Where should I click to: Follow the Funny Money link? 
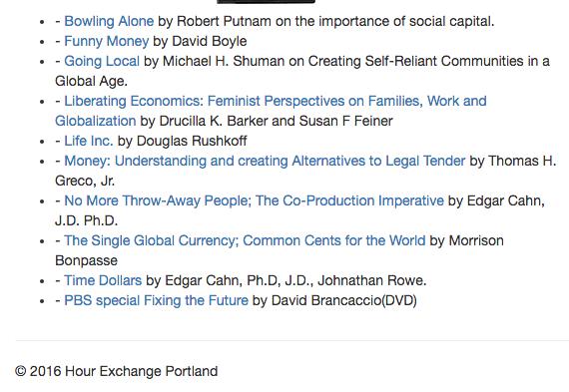point(107,41)
